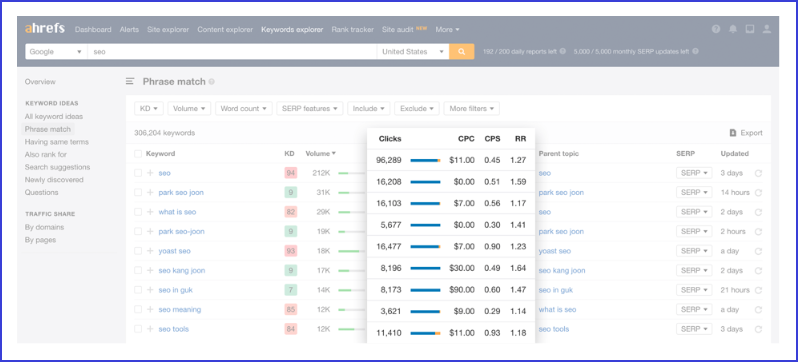Open Content explorer in top navigation
This screenshot has width=798, height=362.
pos(225,30)
